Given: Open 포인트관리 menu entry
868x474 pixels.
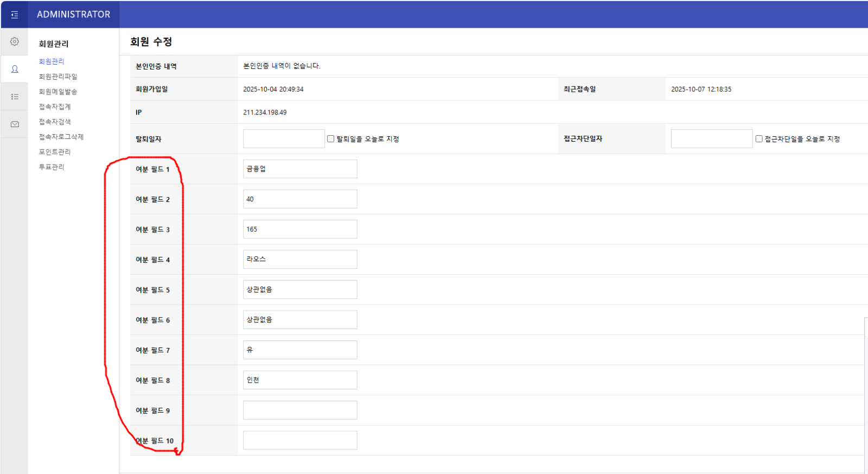Looking at the screenshot, I should [x=55, y=152].
